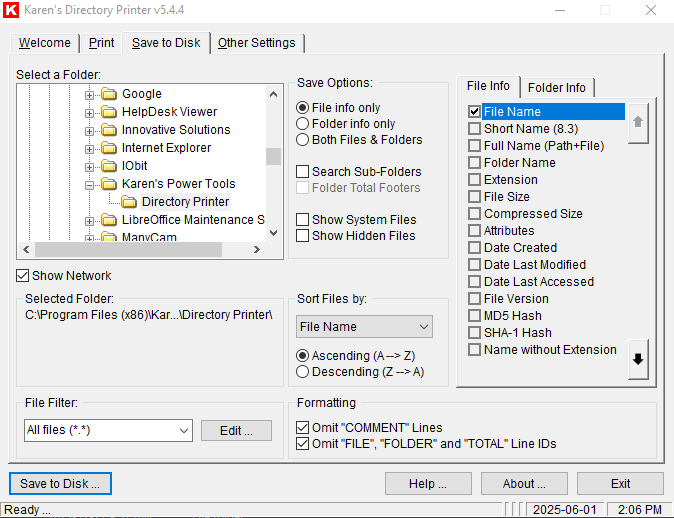
Task: Click the Karen's Power Tools folder icon
Action: coord(109,184)
